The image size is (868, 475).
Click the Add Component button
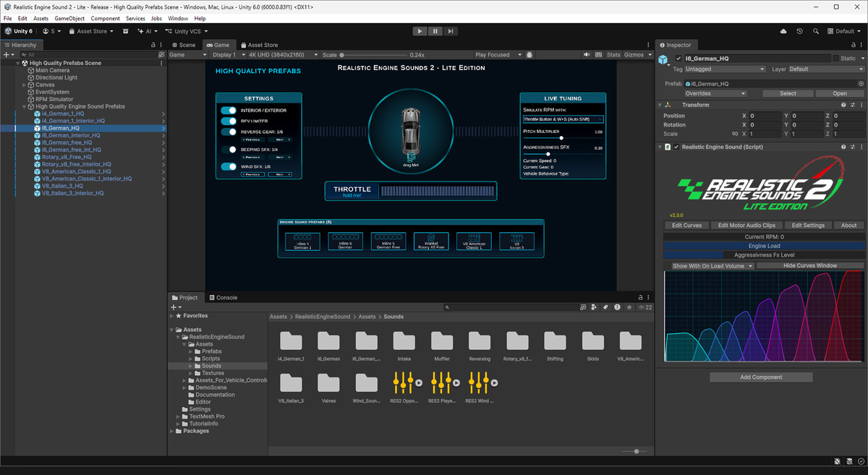[761, 377]
